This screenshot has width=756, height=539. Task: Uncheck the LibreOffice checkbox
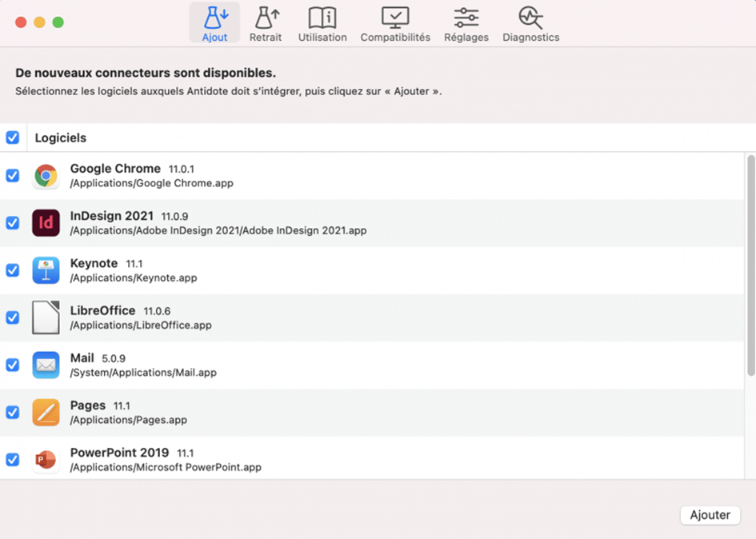[x=13, y=317]
